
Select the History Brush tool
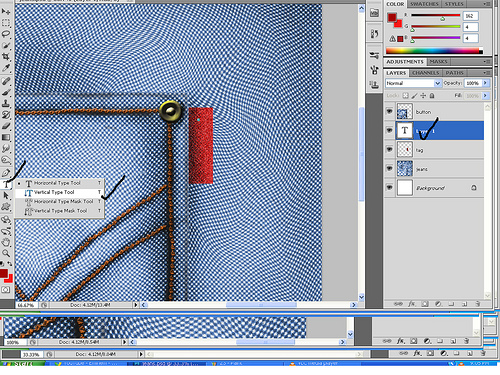pyautogui.click(x=6, y=115)
